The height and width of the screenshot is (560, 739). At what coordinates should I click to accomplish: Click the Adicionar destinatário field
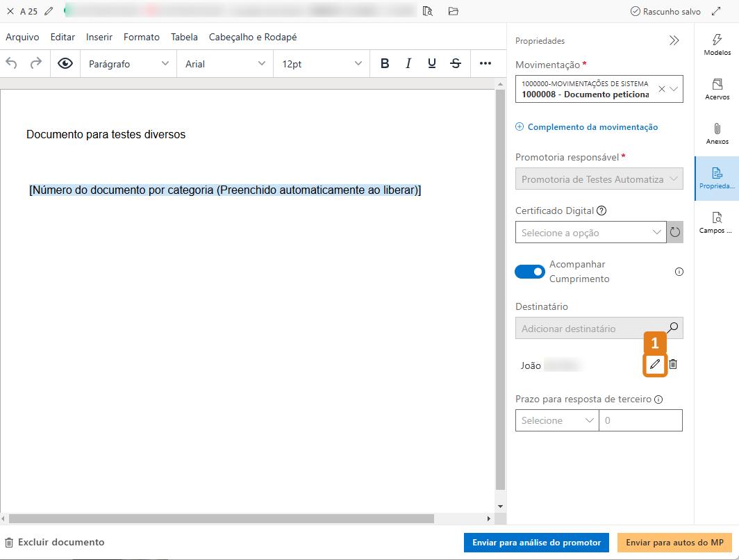[x=590, y=327]
